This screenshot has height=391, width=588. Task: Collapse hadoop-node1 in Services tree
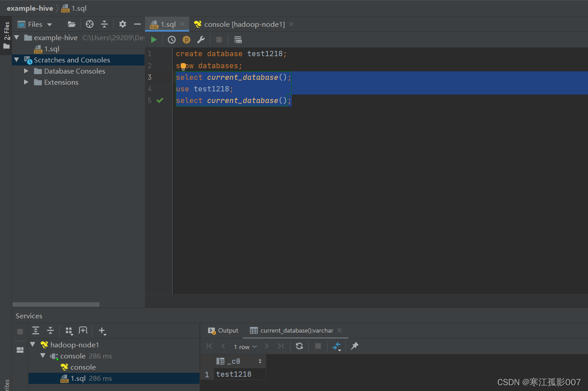33,345
